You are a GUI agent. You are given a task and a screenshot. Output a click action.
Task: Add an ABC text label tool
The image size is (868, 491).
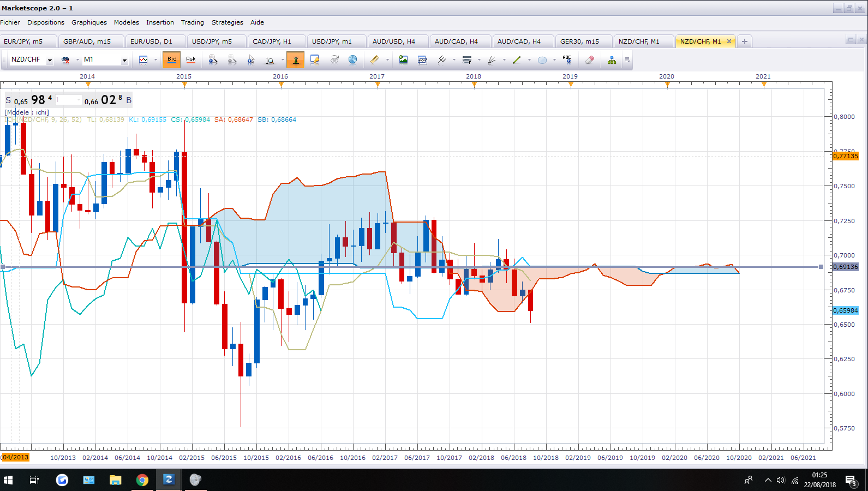(x=567, y=59)
